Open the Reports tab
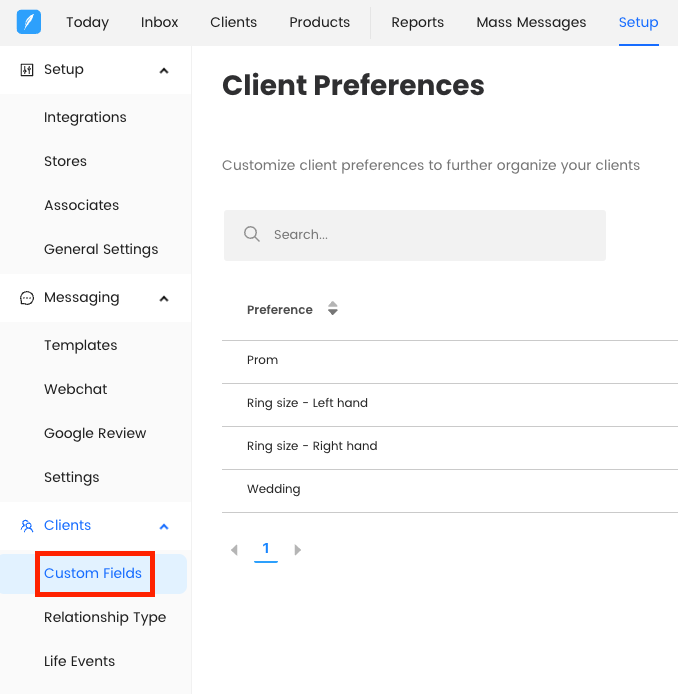This screenshot has height=694, width=678. (x=417, y=22)
